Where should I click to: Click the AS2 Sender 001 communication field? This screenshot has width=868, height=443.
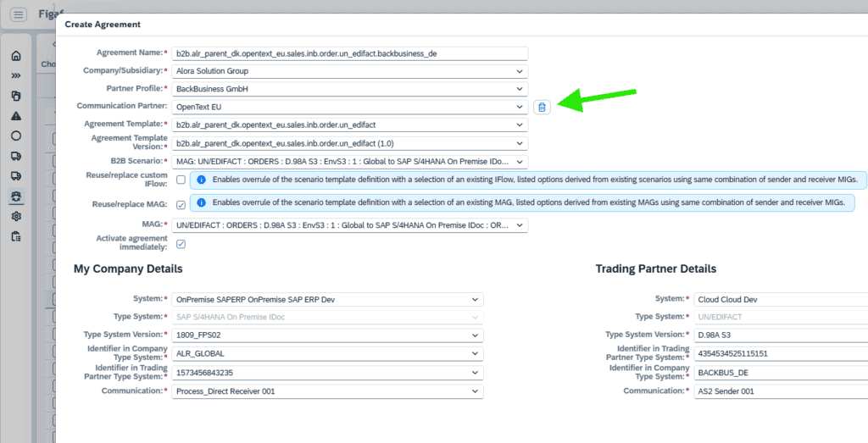point(781,391)
